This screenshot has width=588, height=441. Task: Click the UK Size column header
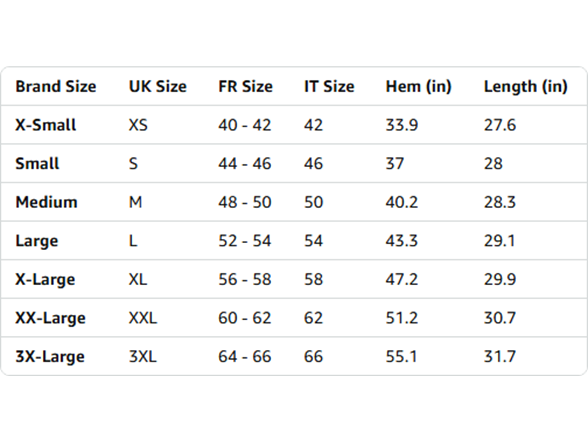(x=158, y=87)
